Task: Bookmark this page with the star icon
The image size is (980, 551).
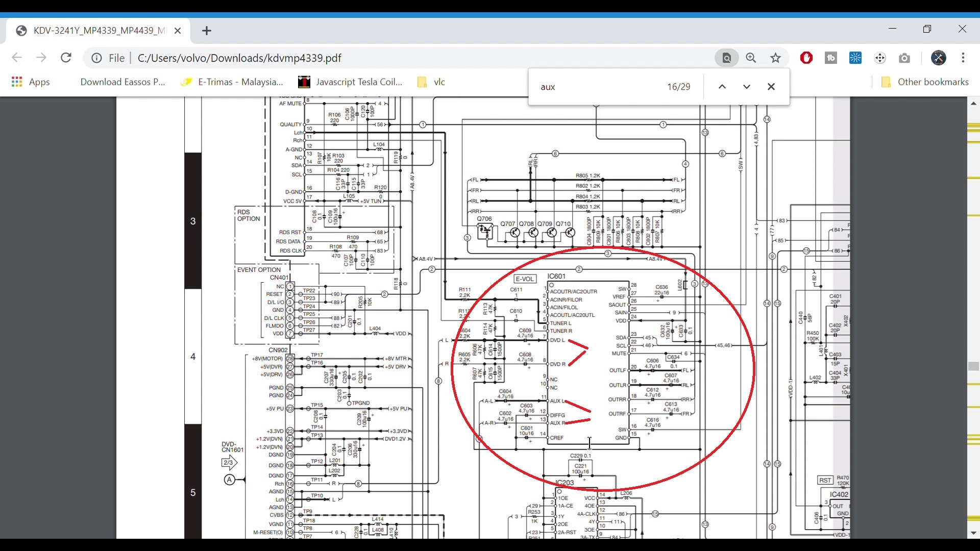Action: [x=776, y=58]
